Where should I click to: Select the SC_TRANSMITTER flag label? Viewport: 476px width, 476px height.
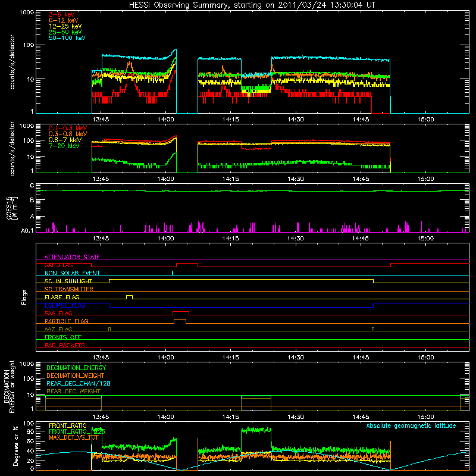pos(68,289)
